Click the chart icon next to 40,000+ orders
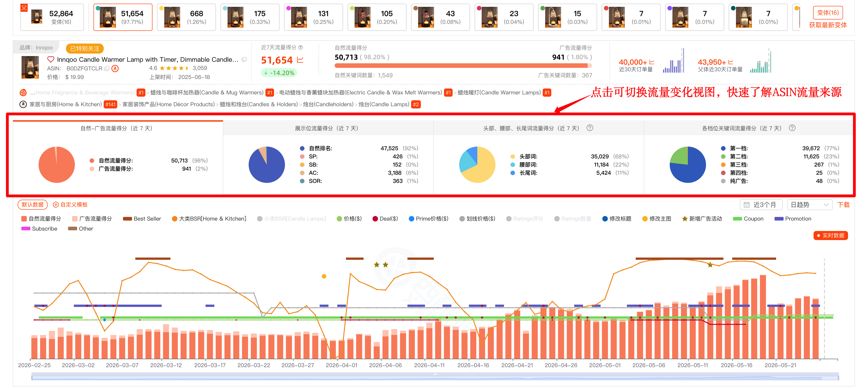The height and width of the screenshot is (388, 868). pos(652,62)
